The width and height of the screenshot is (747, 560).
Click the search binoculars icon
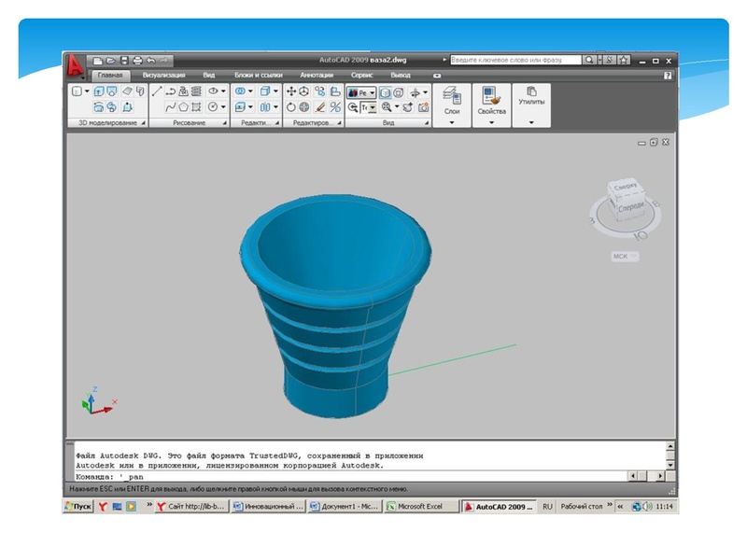pos(590,60)
